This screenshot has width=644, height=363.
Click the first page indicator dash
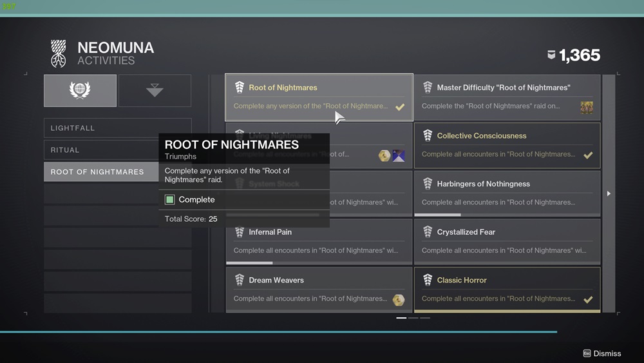pyautogui.click(x=401, y=318)
